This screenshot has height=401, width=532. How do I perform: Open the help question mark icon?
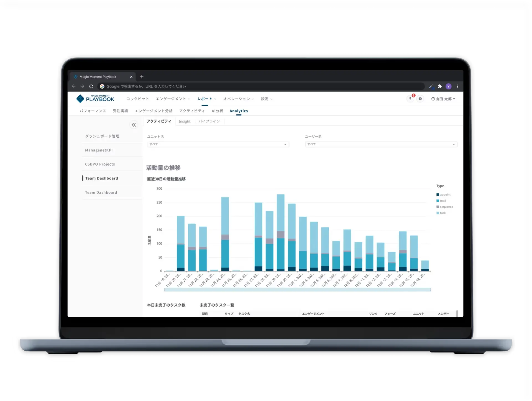point(420,99)
